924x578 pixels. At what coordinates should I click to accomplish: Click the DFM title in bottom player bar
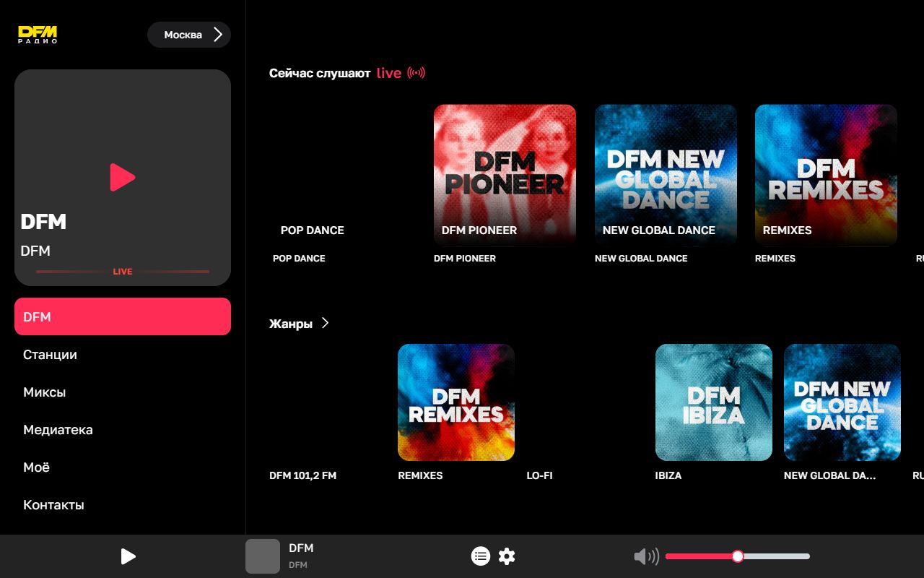click(301, 548)
